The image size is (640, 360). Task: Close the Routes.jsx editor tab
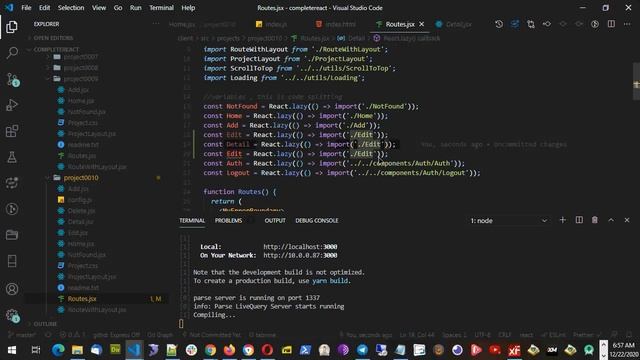(x=422, y=24)
